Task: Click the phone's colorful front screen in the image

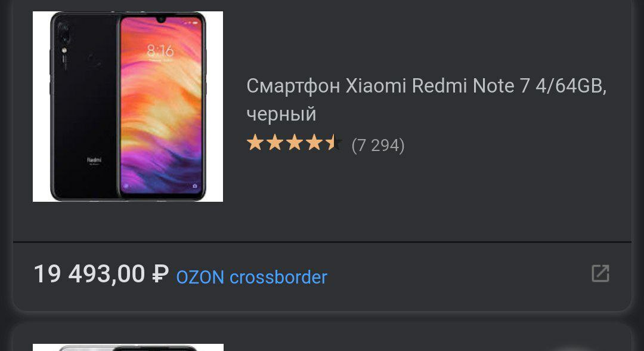Action: (x=162, y=106)
